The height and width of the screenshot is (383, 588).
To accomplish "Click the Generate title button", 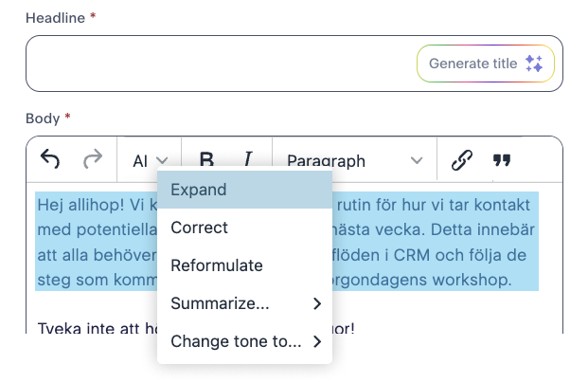I will tap(485, 64).
